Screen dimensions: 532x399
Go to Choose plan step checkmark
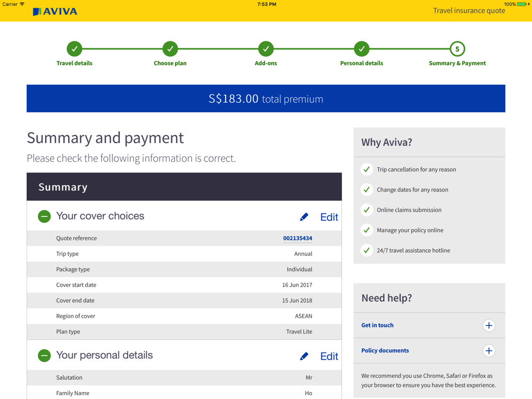pyautogui.click(x=170, y=49)
